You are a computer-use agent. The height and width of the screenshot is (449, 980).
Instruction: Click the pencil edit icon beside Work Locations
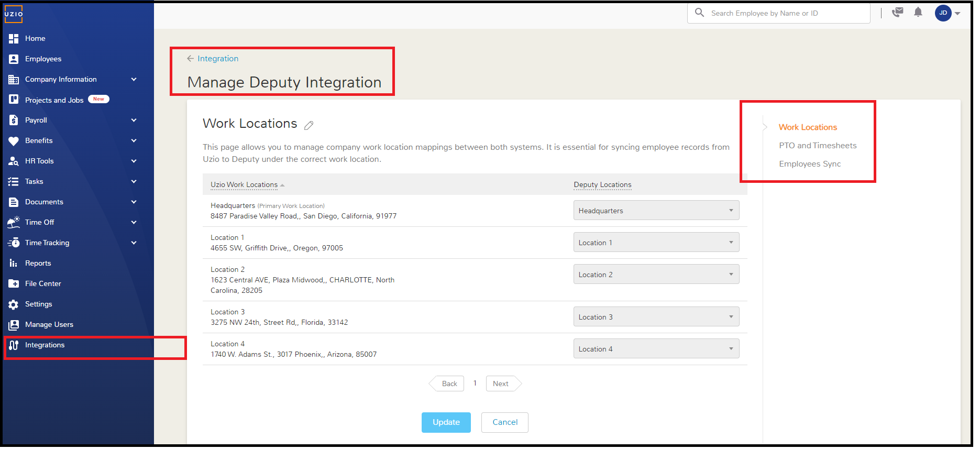(309, 125)
